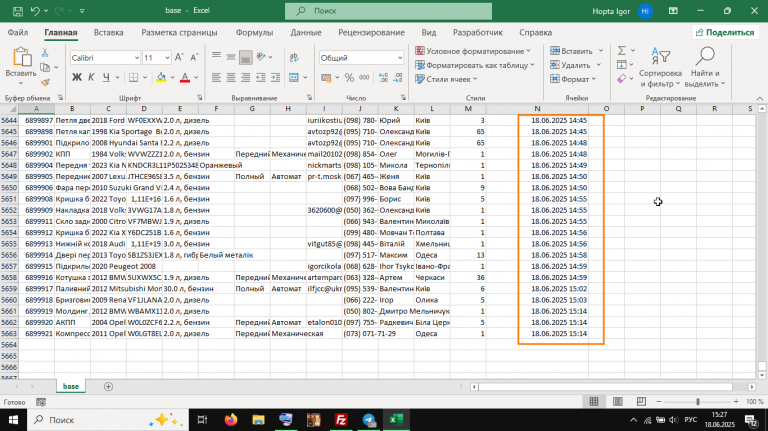The width and height of the screenshot is (768, 431).
Task: Click the Поиск search box in title bar
Action: click(x=388, y=11)
